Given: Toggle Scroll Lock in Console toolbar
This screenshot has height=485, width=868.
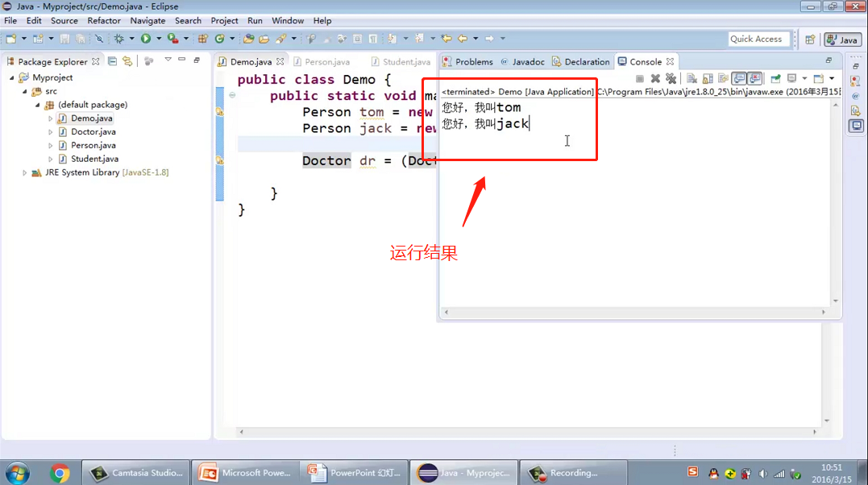Looking at the screenshot, I should click(x=708, y=79).
